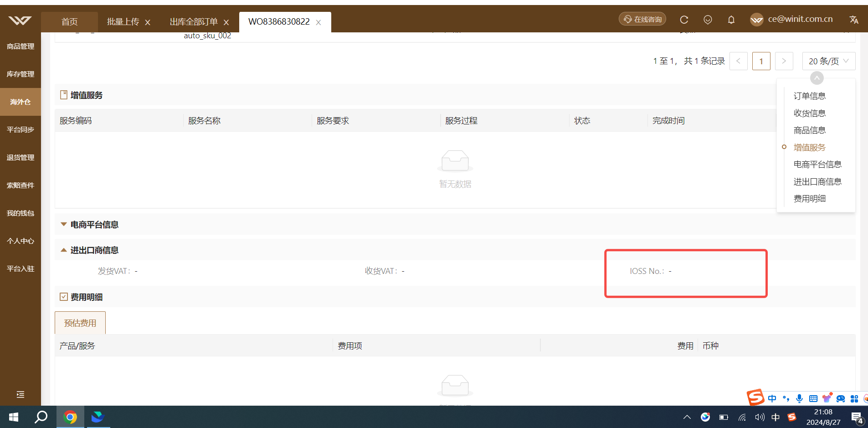Click the Chrome taskbar icon

(x=70, y=417)
